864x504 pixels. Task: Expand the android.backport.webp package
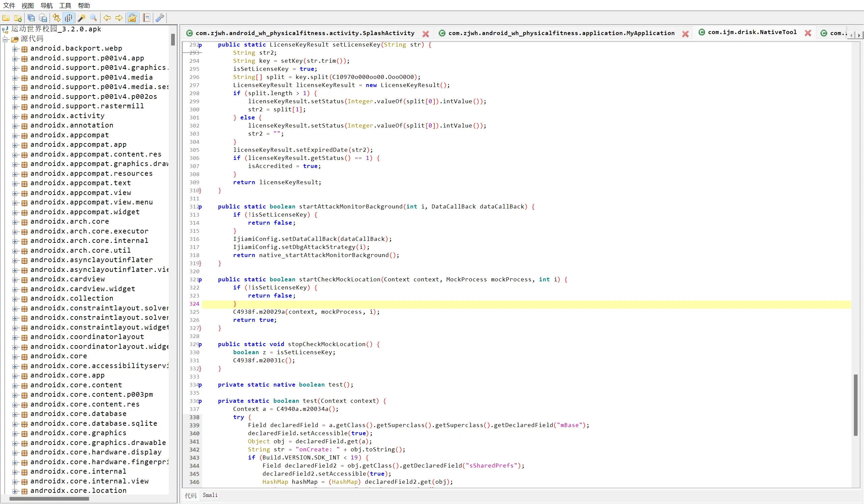click(x=15, y=49)
